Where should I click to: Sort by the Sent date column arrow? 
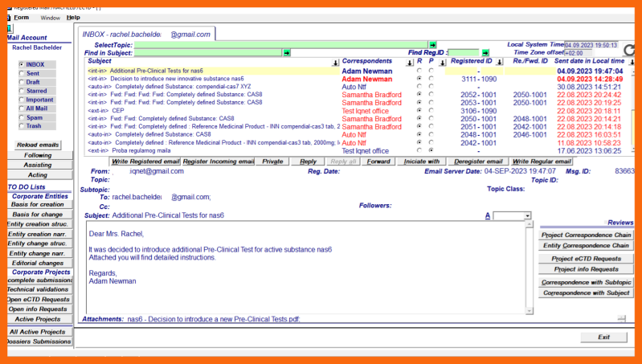coord(632,62)
